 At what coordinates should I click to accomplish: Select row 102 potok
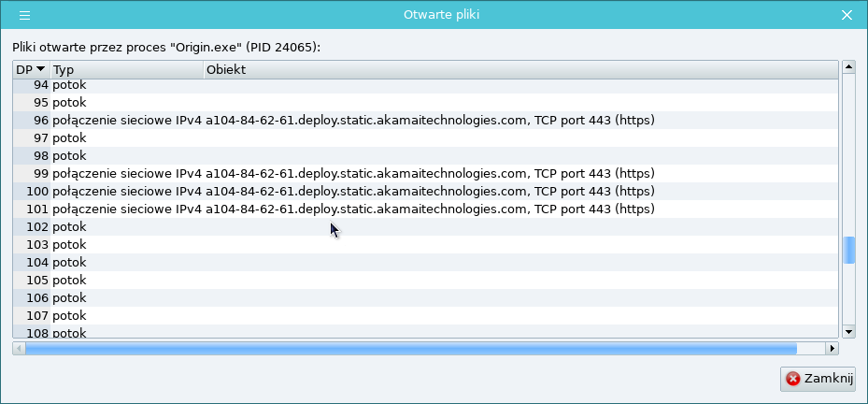(x=426, y=226)
